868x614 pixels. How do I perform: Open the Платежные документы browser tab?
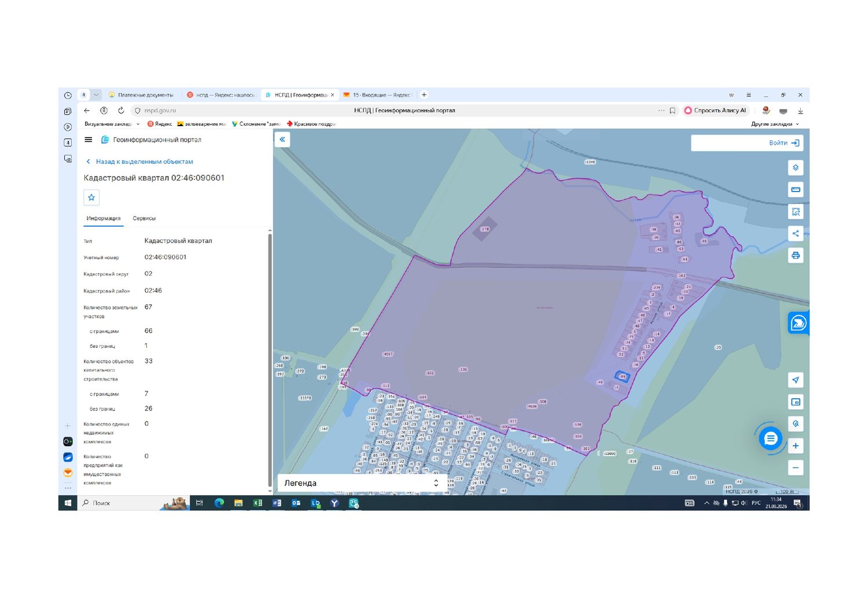click(142, 95)
